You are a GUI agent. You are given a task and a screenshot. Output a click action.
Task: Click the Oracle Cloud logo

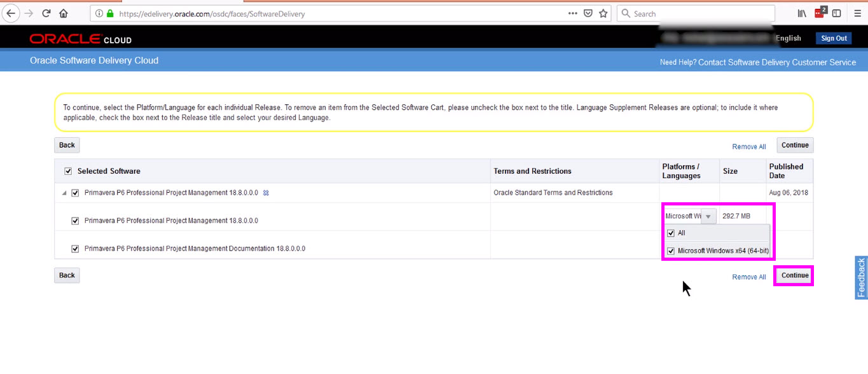click(x=81, y=39)
